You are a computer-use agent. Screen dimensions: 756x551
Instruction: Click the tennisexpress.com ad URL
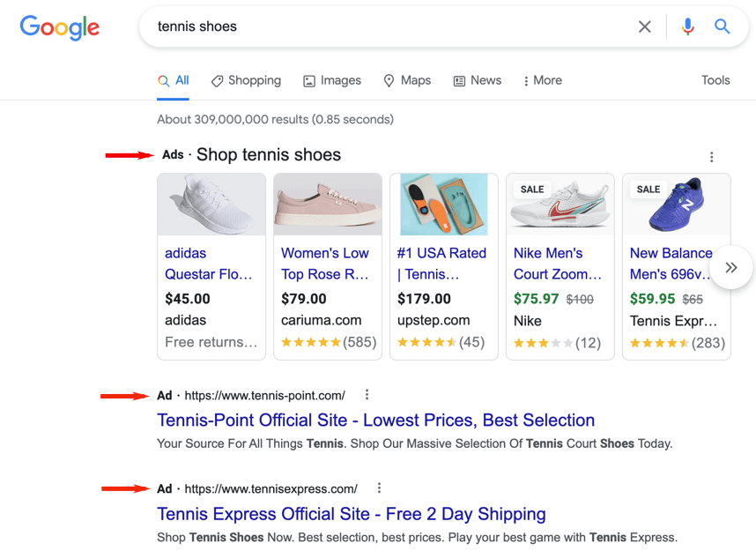(271, 488)
